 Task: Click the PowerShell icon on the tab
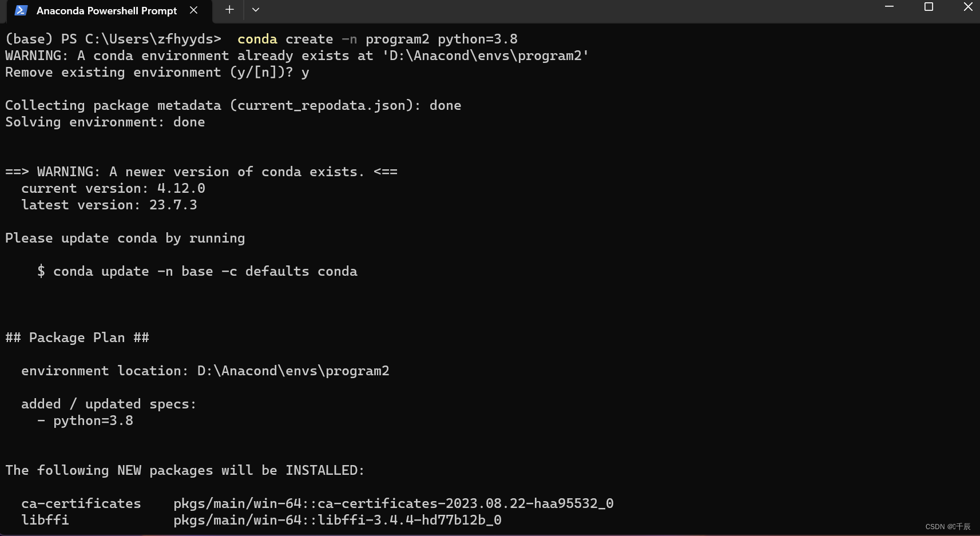(x=19, y=10)
